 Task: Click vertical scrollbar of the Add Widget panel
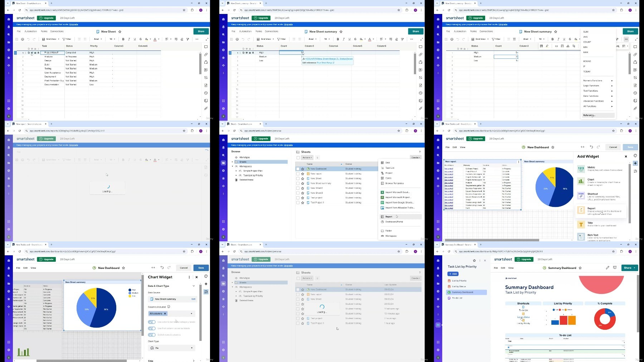coord(629,194)
